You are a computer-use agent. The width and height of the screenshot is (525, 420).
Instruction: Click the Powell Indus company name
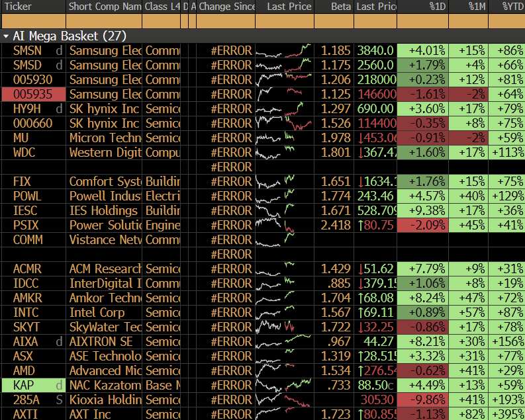click(105, 196)
